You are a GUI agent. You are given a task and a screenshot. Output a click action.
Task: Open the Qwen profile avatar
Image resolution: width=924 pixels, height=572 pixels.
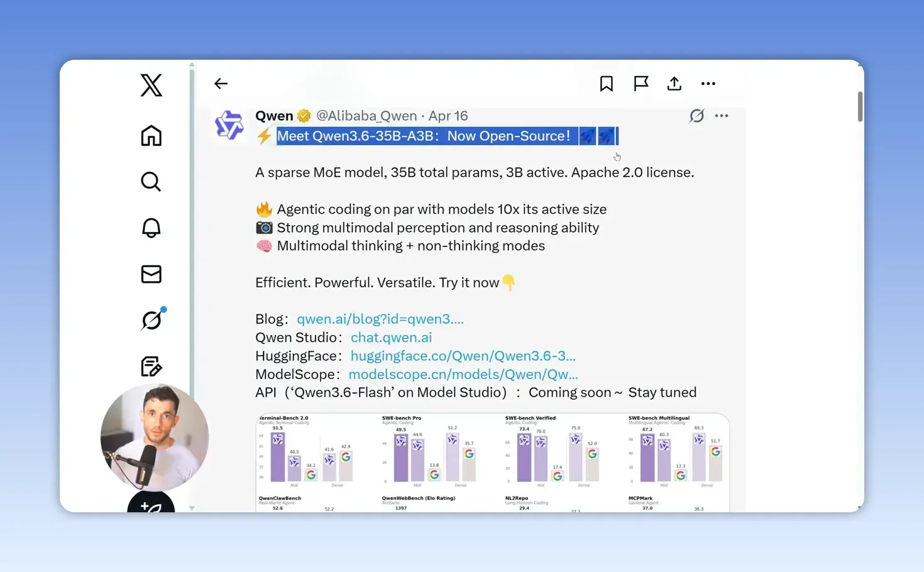point(229,125)
